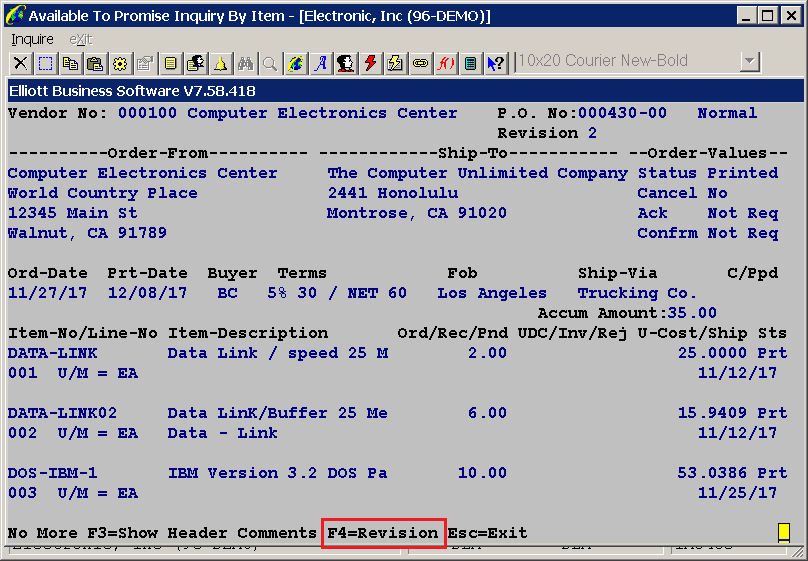Image resolution: width=808 pixels, height=561 pixels.
Task: Click unit cost 15.9409
Action: pos(712,413)
